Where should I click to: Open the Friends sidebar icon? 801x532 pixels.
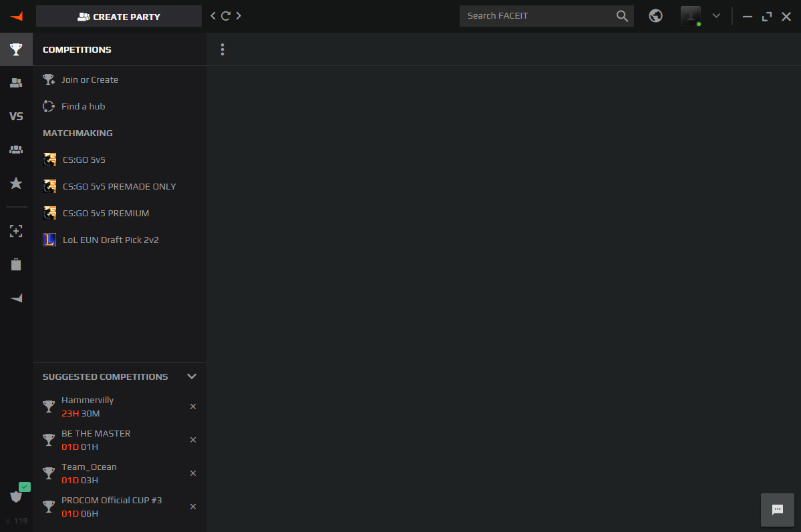click(x=16, y=83)
